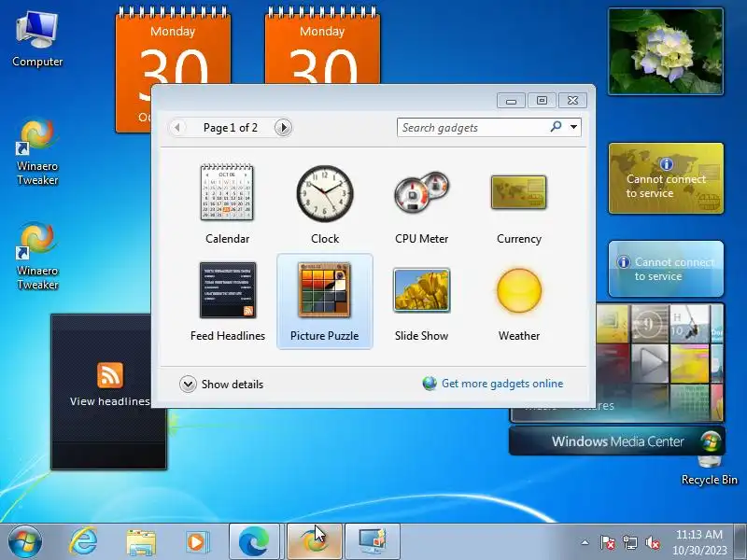
Task: Open the upper Winaero Tweaker shortcut
Action: 37,152
